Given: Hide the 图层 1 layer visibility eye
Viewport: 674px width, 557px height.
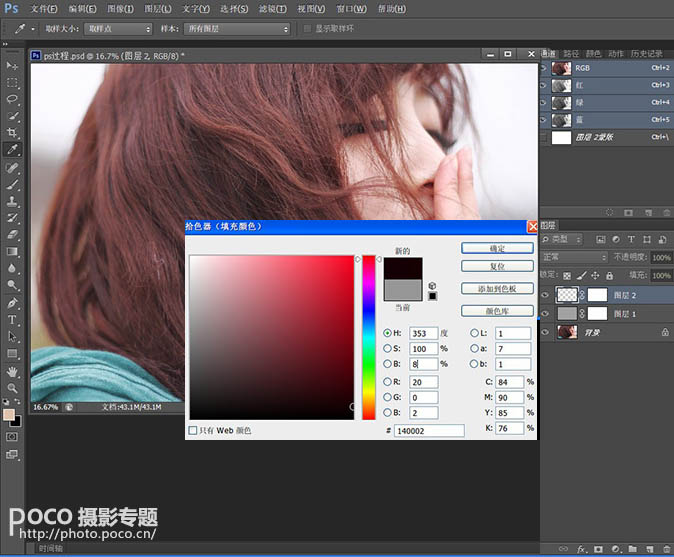Looking at the screenshot, I should [545, 313].
